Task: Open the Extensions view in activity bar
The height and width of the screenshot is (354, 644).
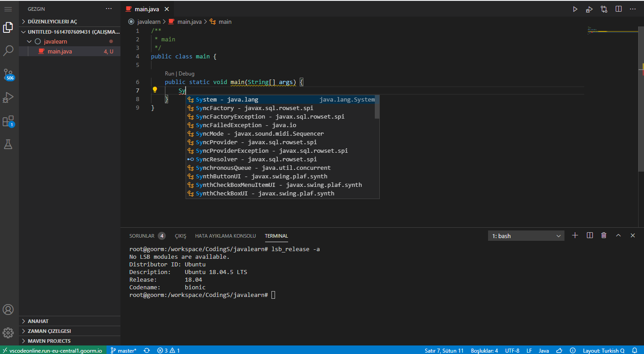Action: coord(8,121)
